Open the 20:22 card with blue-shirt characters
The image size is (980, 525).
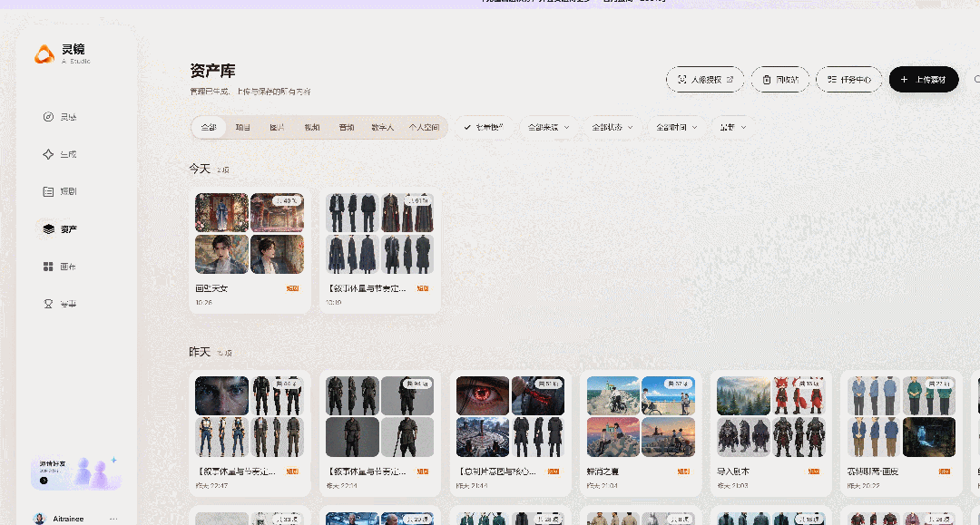901,416
